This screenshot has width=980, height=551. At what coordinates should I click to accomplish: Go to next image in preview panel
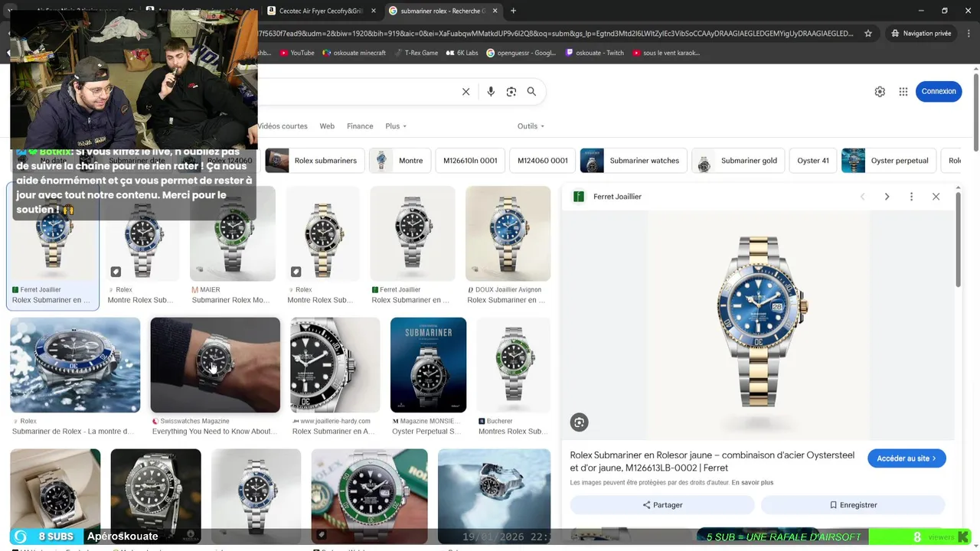887,197
